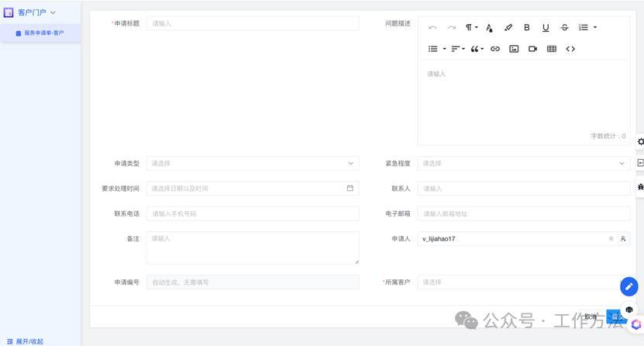This screenshot has height=346, width=644.
Task: Toggle strikethrough formatting in the editor
Action: point(564,28)
